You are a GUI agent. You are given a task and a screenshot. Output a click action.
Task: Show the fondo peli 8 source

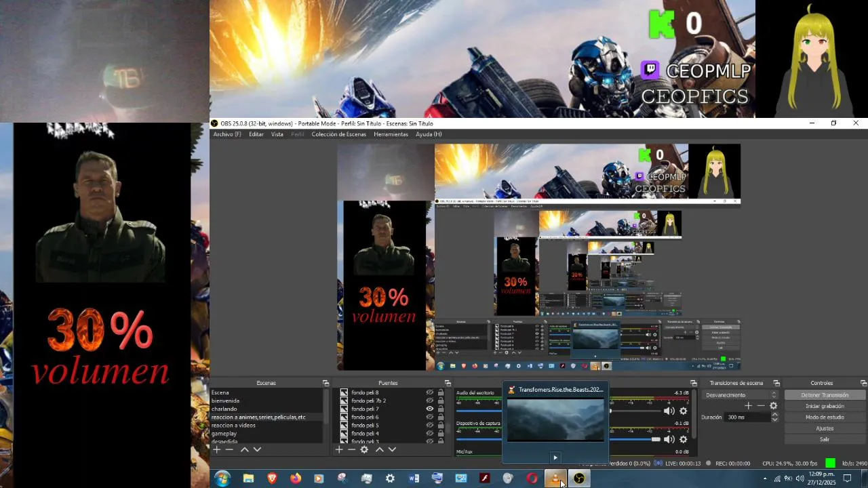coord(429,392)
